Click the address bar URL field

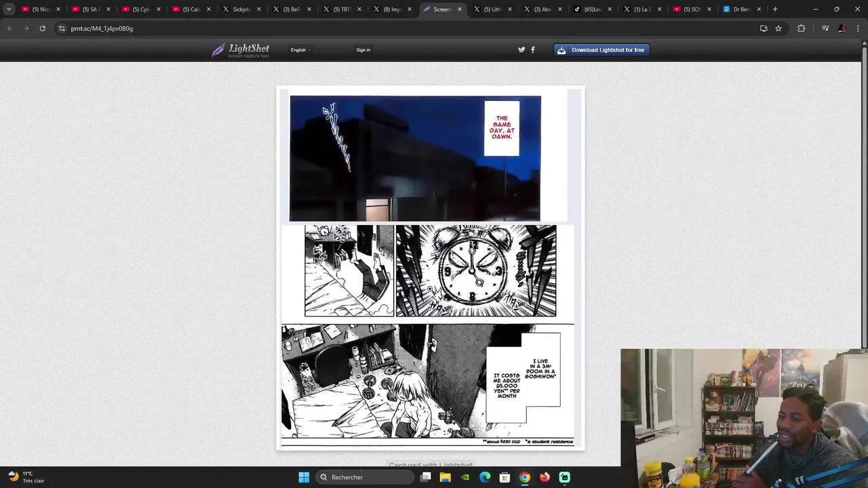point(407,28)
